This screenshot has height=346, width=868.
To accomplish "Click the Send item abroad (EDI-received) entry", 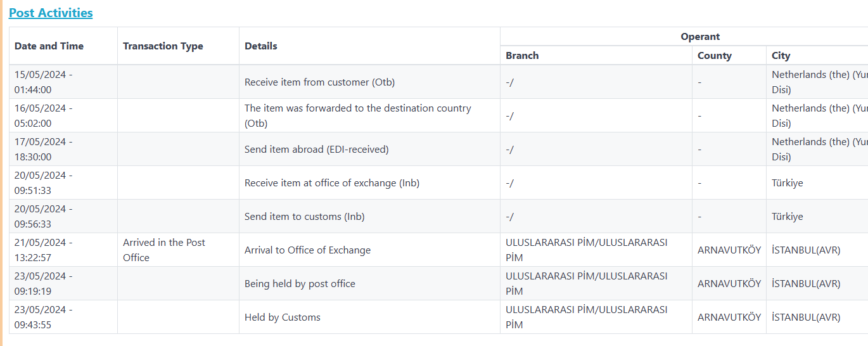I will pyautogui.click(x=316, y=150).
